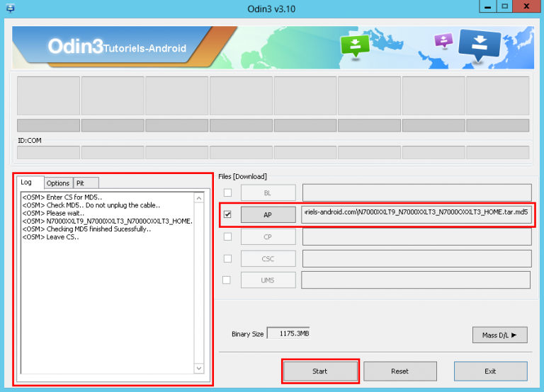Minimize the Odin3 window
This screenshot has width=544, height=392.
pos(487,6)
